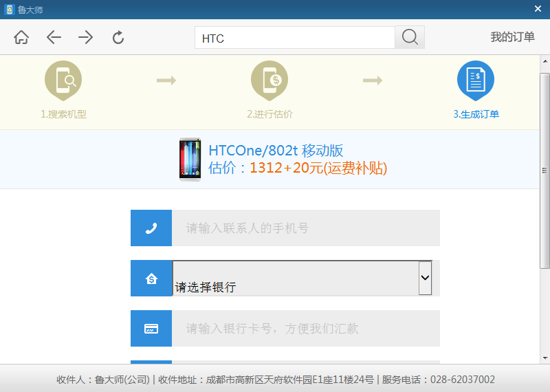Image resolution: width=550 pixels, height=392 pixels.
Task: Focus the contact phone number field
Action: [x=306, y=228]
